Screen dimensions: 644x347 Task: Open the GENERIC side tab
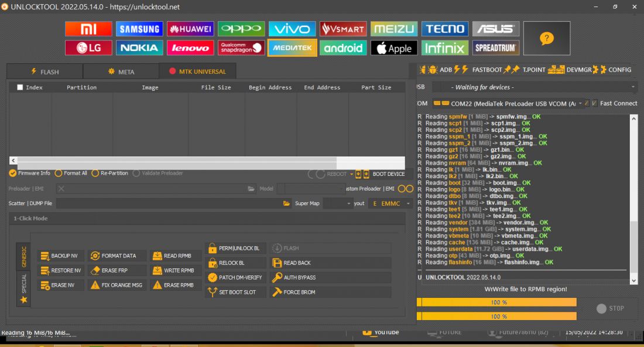click(x=24, y=257)
